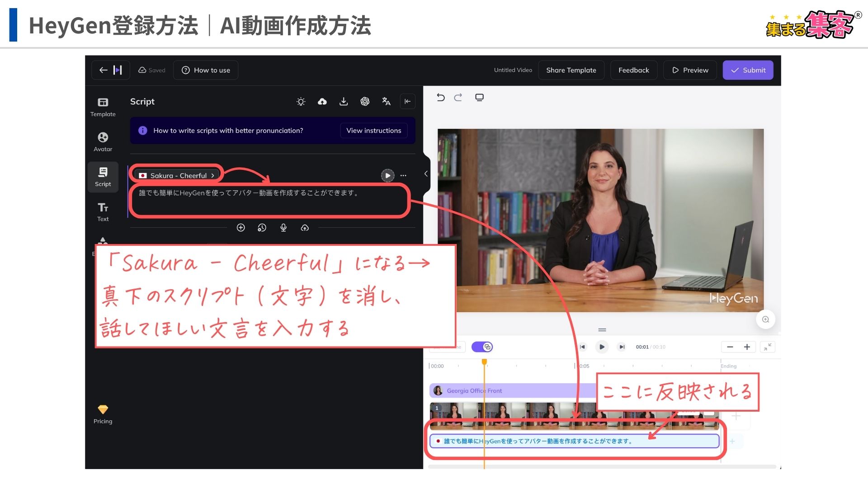Click the Preview menu button
The height and width of the screenshot is (488, 868).
point(690,70)
